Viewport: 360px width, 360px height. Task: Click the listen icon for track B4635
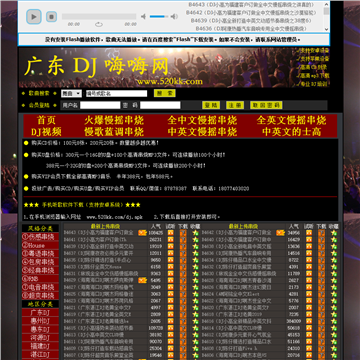click(x=171, y=260)
